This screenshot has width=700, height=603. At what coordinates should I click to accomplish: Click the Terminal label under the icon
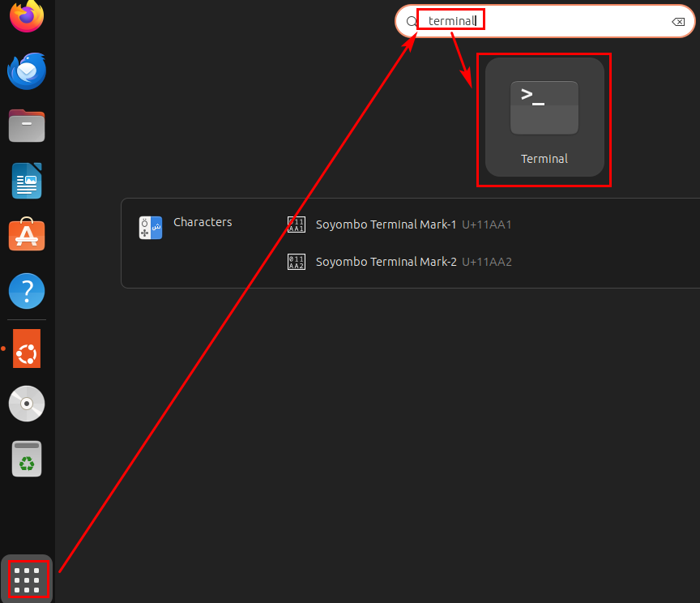coord(544,159)
